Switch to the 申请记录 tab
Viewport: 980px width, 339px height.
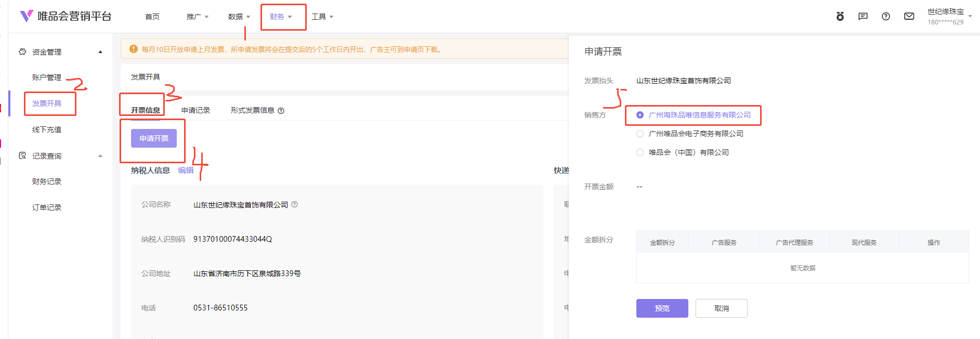pos(195,110)
